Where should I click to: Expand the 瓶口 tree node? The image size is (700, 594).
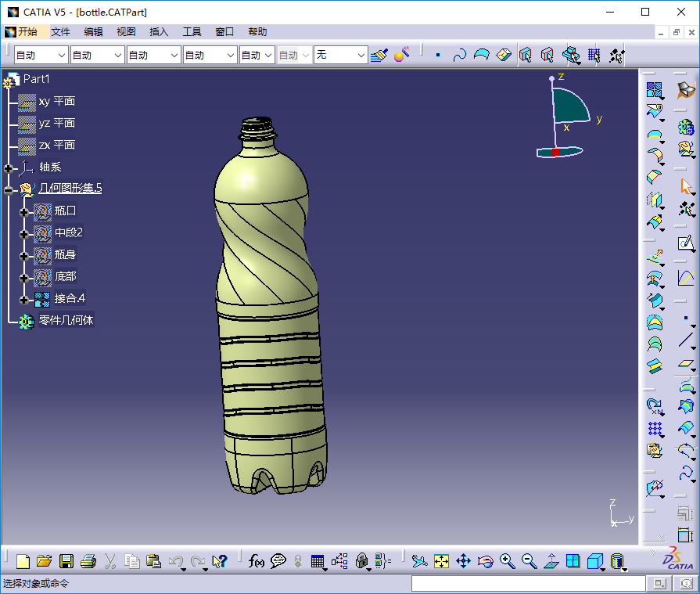point(23,211)
